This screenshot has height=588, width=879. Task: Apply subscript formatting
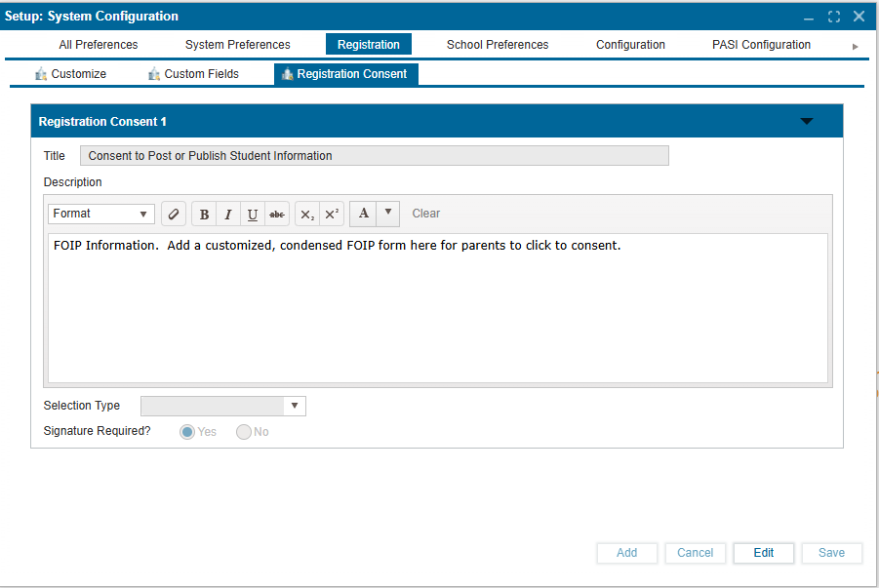click(306, 214)
